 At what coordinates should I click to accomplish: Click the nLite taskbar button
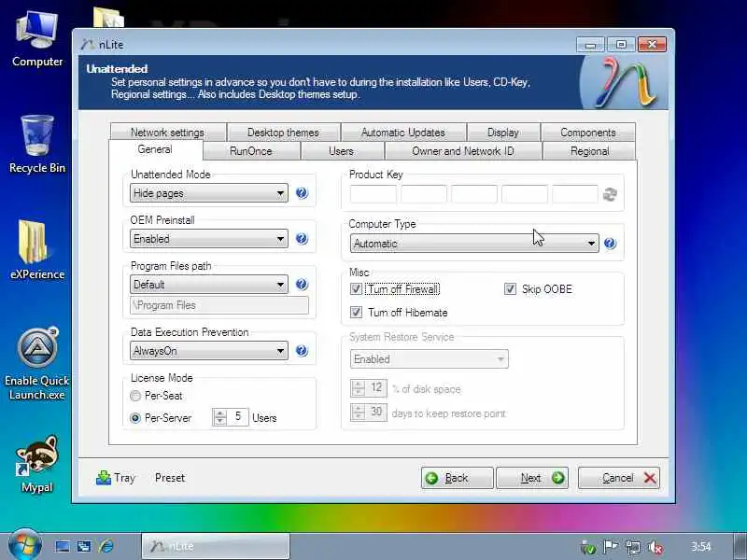point(216,546)
